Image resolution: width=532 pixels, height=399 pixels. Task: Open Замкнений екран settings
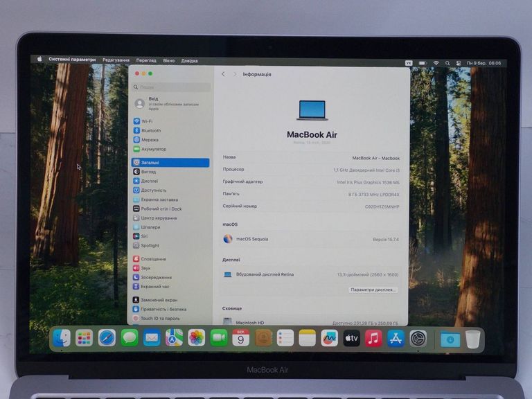click(x=155, y=300)
